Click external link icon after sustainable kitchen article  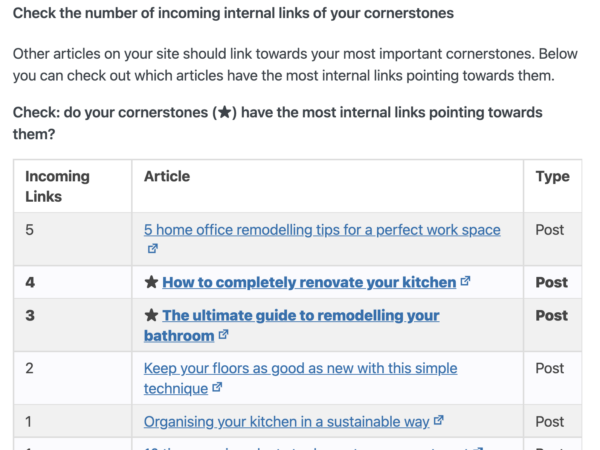coord(439,420)
